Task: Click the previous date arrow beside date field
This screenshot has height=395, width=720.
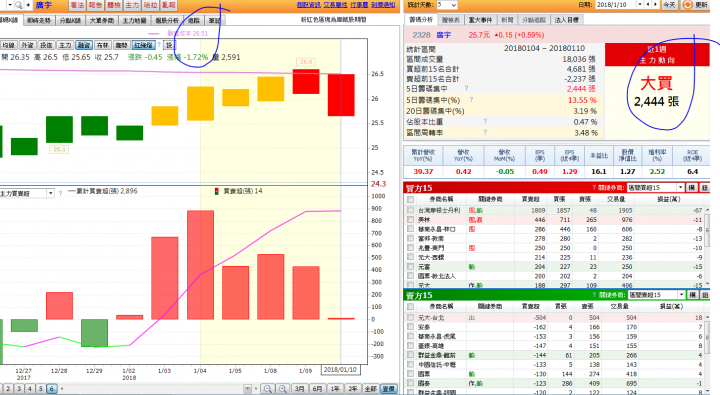Action: point(648,5)
